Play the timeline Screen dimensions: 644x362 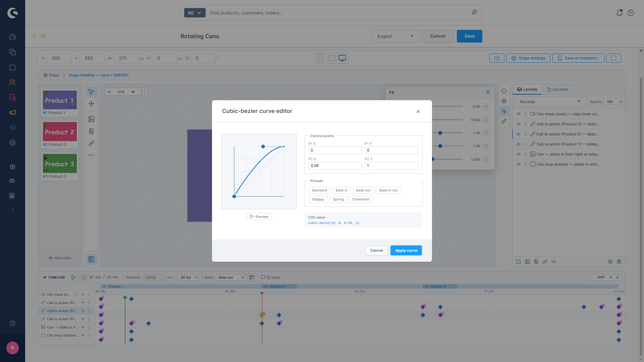click(73, 278)
